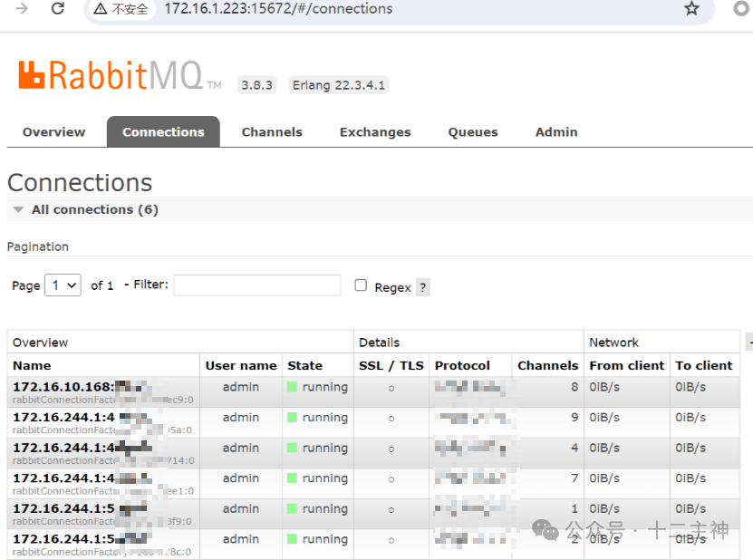This screenshot has width=753, height=560.
Task: Open connection 172.16.10.168 details
Action: point(63,387)
